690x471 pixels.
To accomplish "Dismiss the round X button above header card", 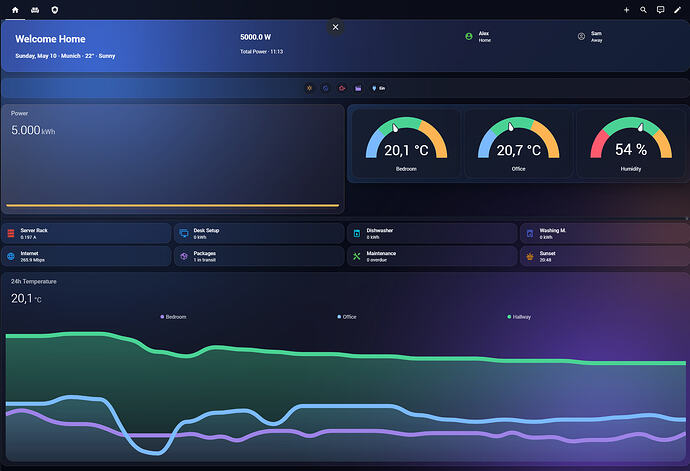I will pyautogui.click(x=335, y=27).
